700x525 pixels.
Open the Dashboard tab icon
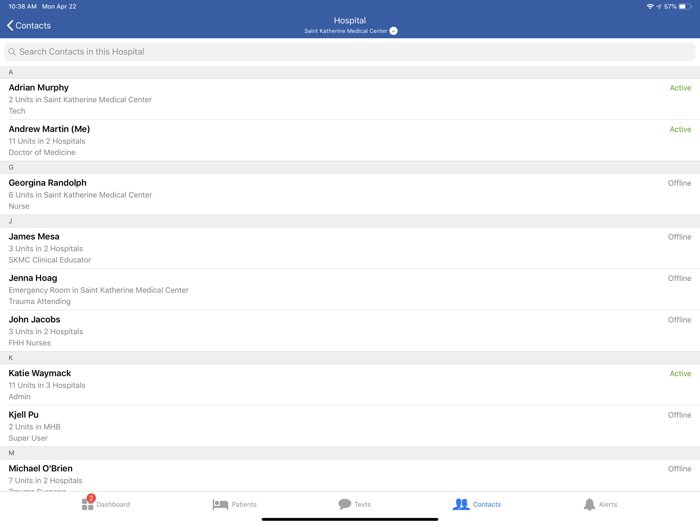(x=88, y=504)
